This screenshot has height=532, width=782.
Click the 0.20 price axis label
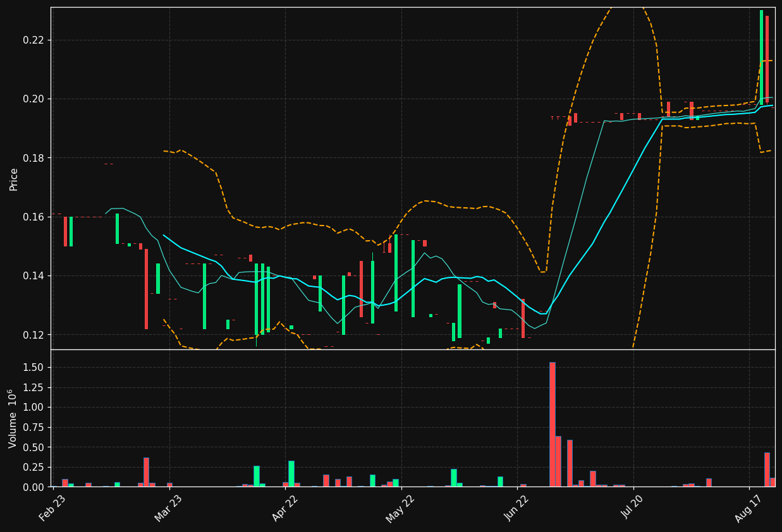tap(34, 99)
